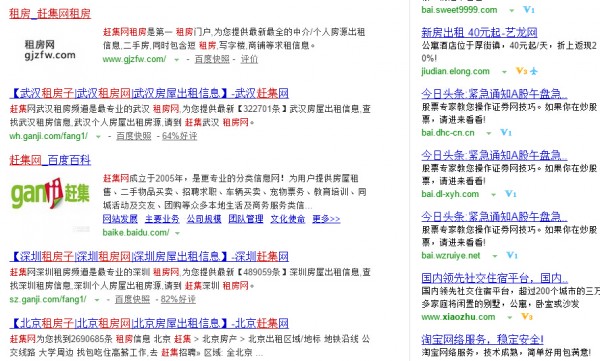The height and width of the screenshot is (361, 600).
Task: Expand dropdown arrow beside bai.wzruiye.net
Action: pos(495,256)
